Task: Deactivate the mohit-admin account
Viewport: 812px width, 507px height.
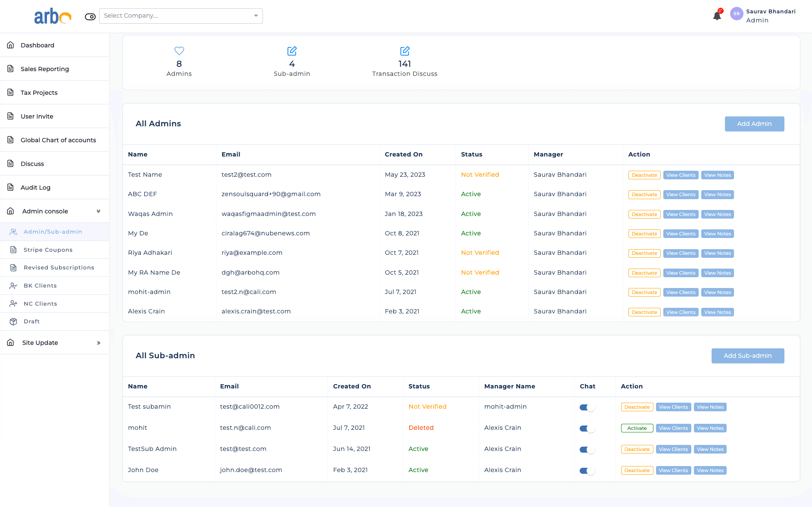Action: [644, 292]
